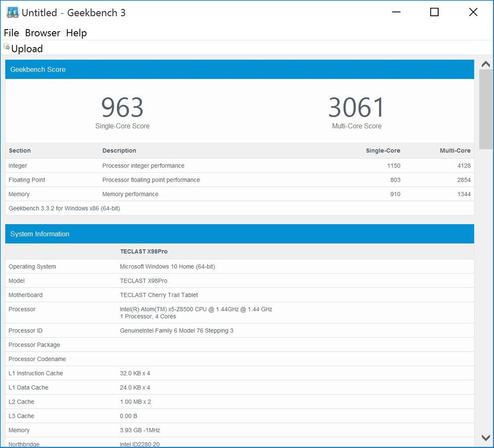The width and height of the screenshot is (494, 448).
Task: Click the Geekbench app icon in title bar
Action: click(x=13, y=13)
